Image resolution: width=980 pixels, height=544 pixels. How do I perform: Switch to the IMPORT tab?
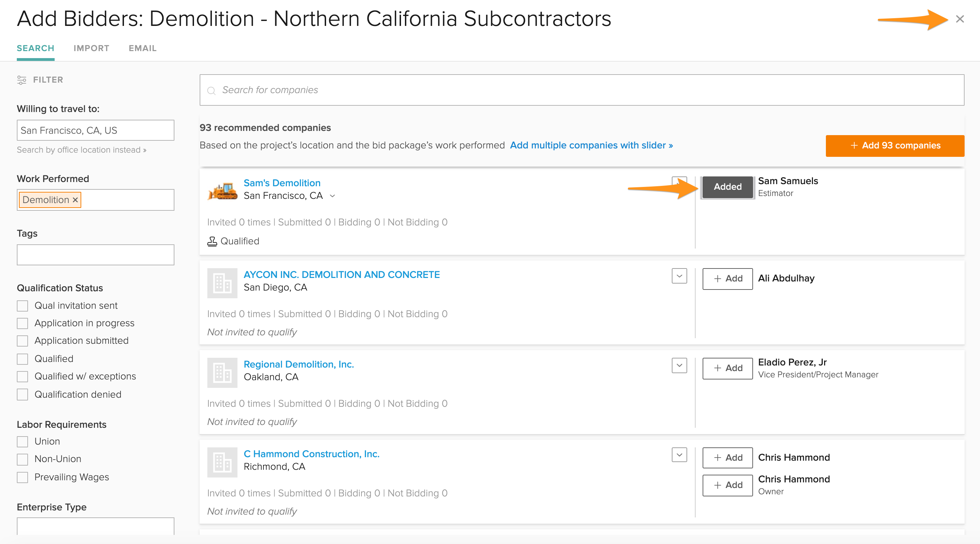[91, 48]
